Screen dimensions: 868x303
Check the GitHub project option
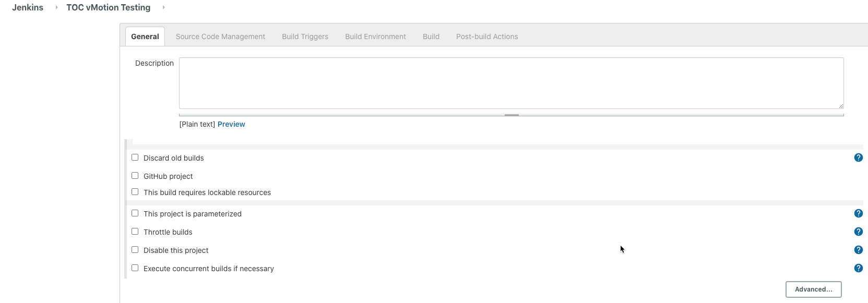point(135,176)
